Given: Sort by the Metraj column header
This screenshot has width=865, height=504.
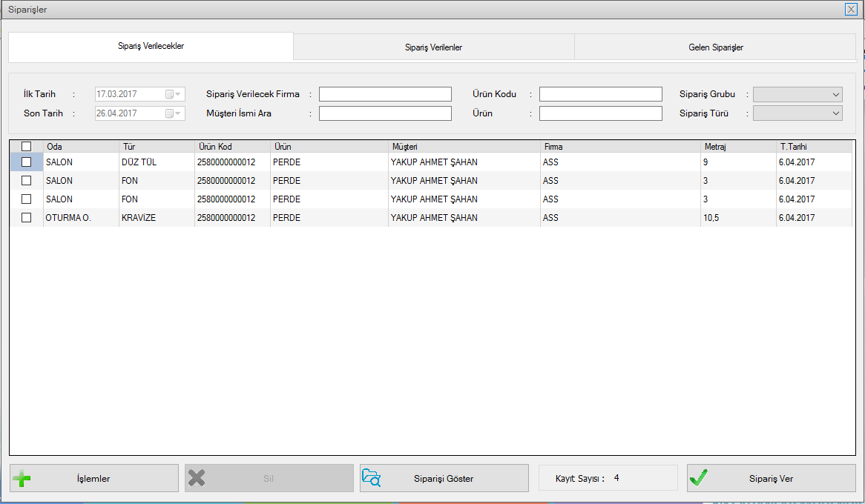Looking at the screenshot, I should click(x=737, y=147).
